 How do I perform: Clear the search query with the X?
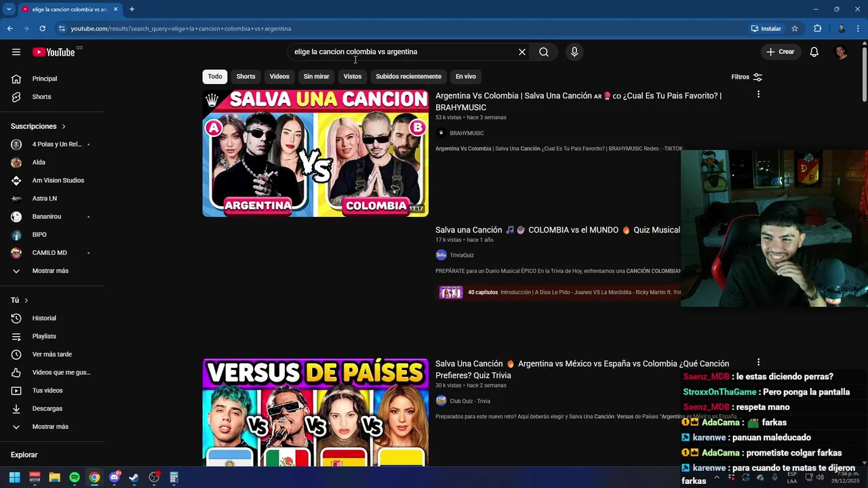(522, 52)
